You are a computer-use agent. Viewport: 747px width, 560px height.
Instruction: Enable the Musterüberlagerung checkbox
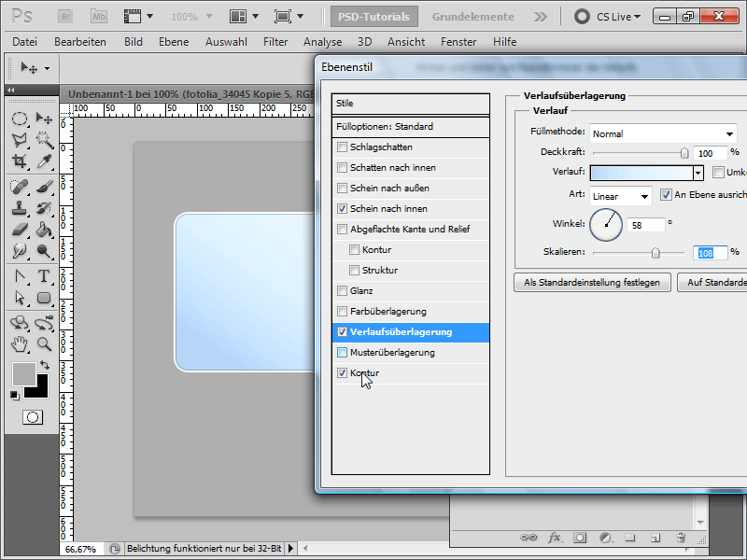point(342,353)
